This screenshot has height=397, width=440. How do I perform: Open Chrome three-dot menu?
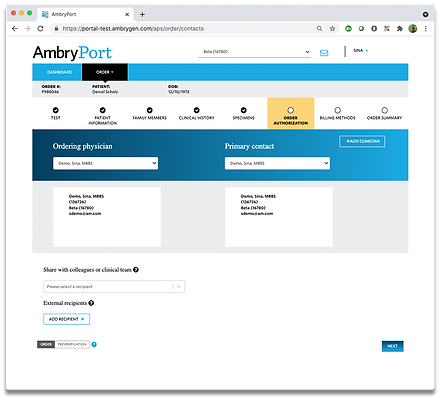tap(426, 29)
